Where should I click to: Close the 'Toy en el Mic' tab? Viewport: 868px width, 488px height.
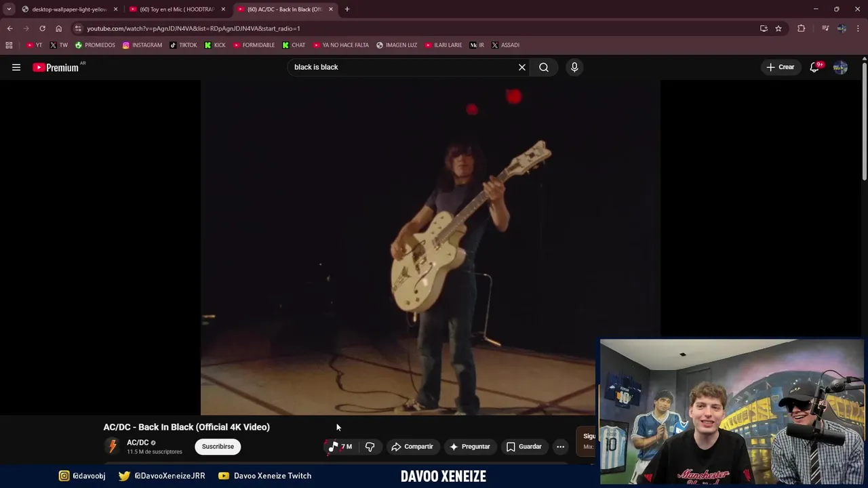(x=223, y=9)
